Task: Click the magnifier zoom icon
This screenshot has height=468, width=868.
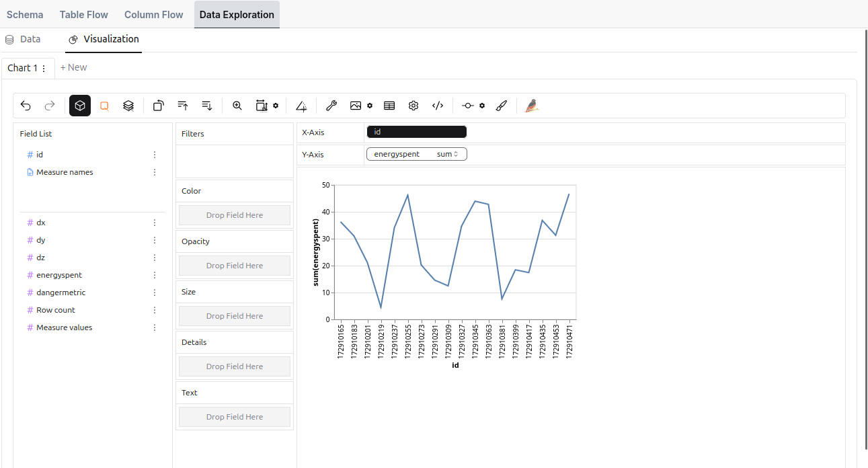Action: (x=237, y=106)
